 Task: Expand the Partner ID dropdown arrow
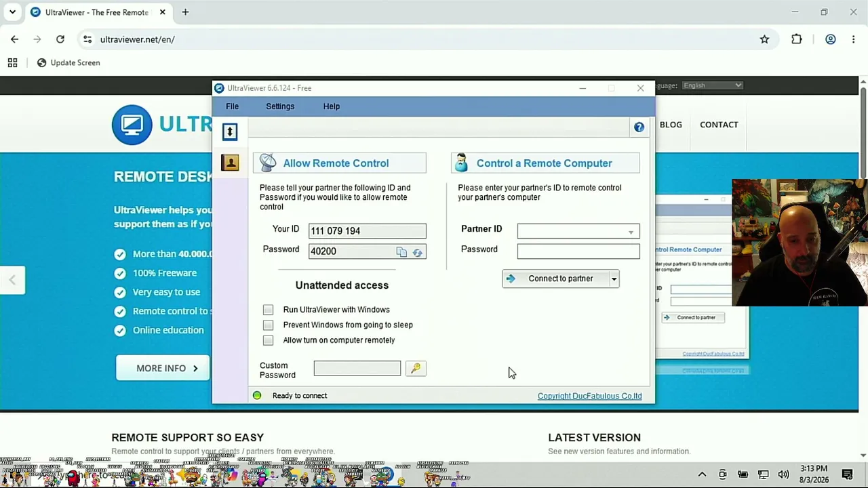(631, 232)
